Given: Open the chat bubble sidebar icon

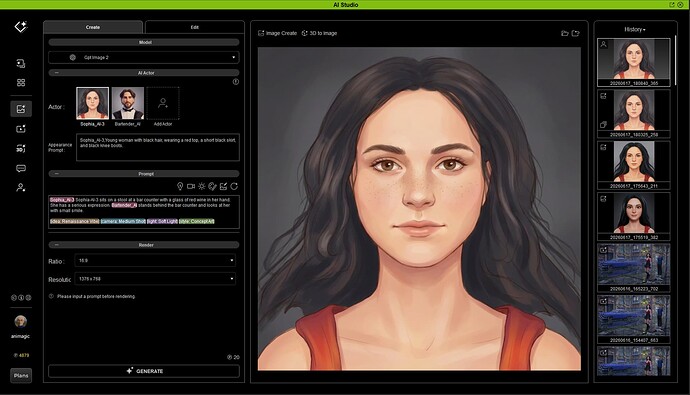Looking at the screenshot, I should tap(21, 168).
